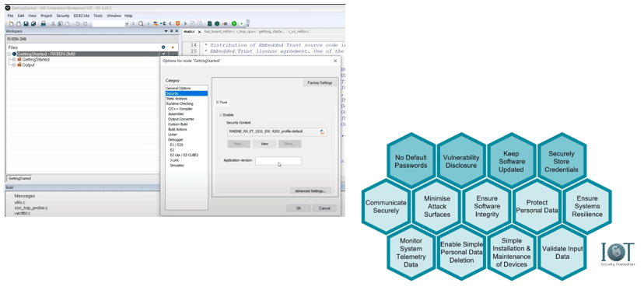
Task: Click the Application version input field
Action: pos(278,161)
